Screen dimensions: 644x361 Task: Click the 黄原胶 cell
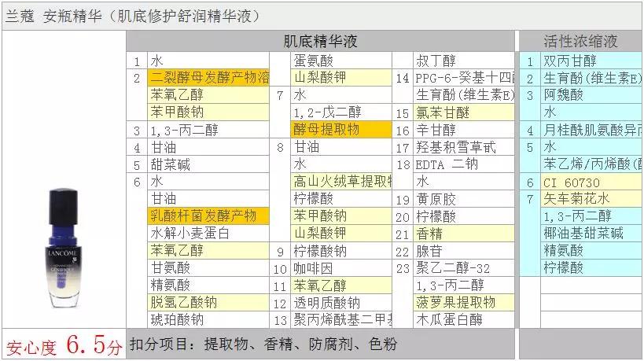[464, 199]
